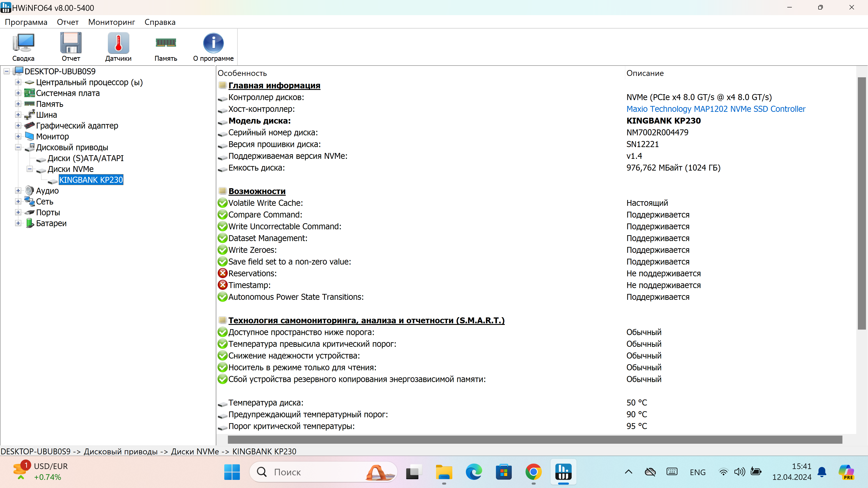Screen dimensions: 868x488
Task: Select Графический адаптер in the tree
Action: click(77, 126)
